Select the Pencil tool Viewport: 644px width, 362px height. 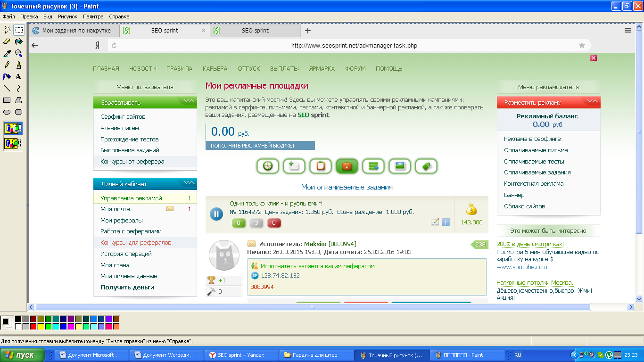7,65
